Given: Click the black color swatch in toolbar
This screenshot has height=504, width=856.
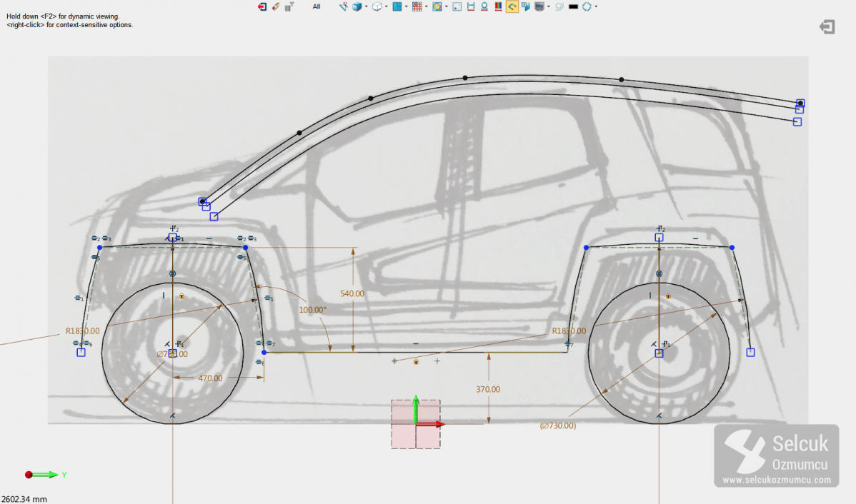Looking at the screenshot, I should [x=572, y=6].
